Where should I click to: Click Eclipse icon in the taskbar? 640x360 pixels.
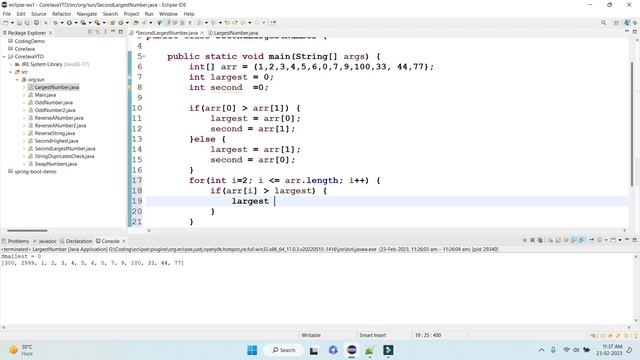click(x=351, y=350)
